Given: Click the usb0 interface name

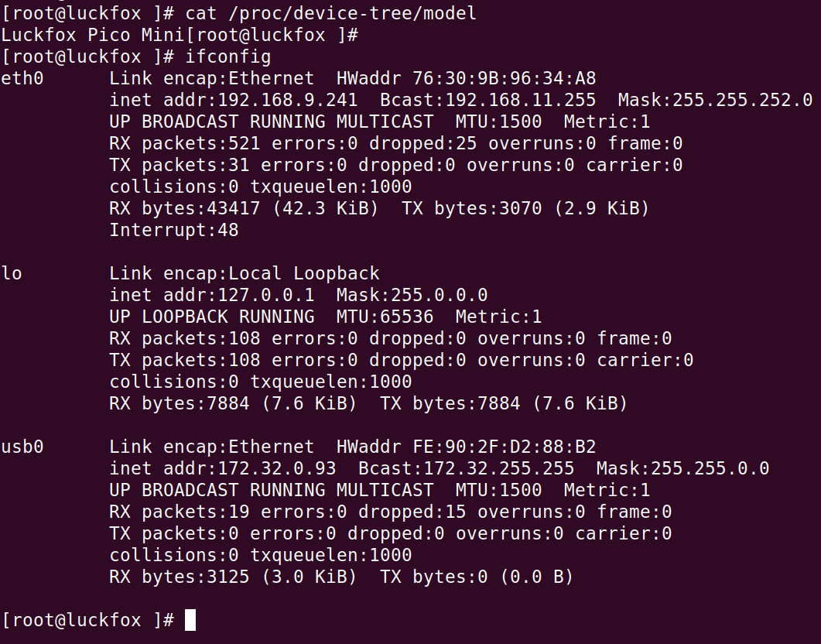Looking at the screenshot, I should 22,447.
